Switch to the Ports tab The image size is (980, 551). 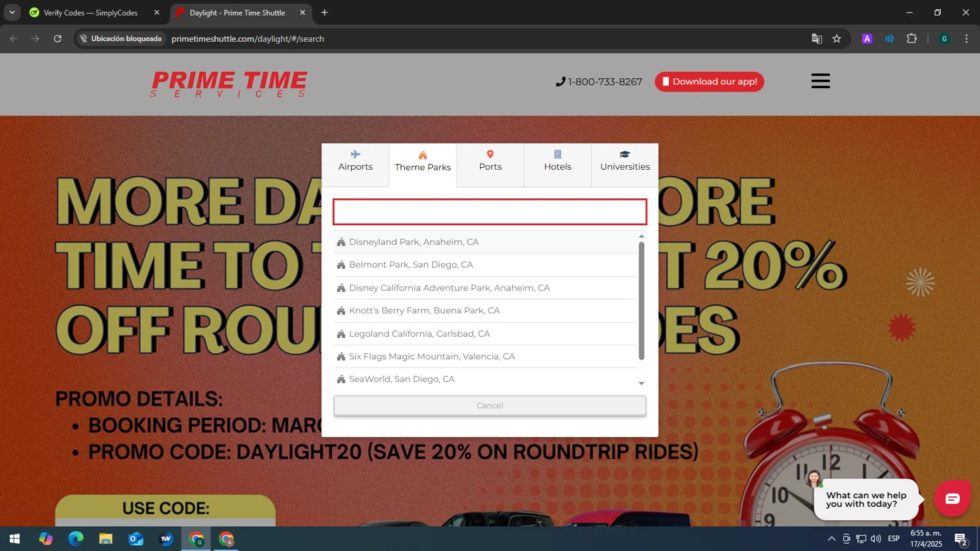[490, 165]
